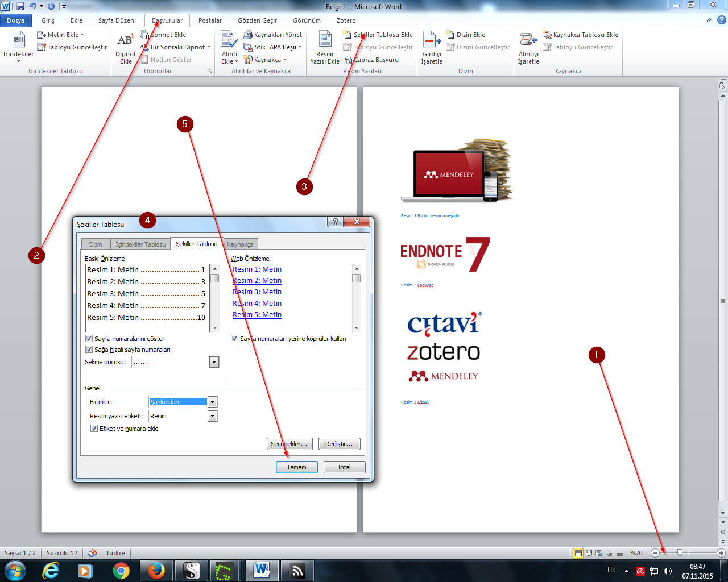This screenshot has width=728, height=582.
Task: Click Tabloyu Güncelleştir in İçindekiler Tablosu group
Action: click(72, 47)
